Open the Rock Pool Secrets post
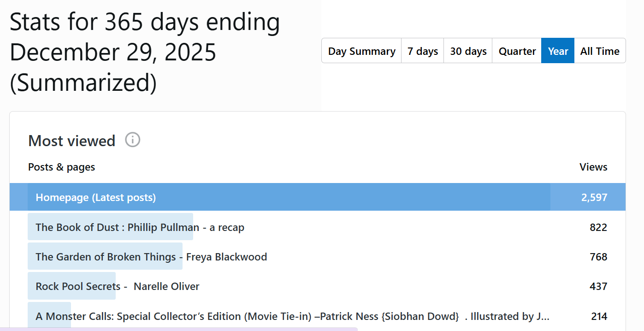 pos(118,286)
